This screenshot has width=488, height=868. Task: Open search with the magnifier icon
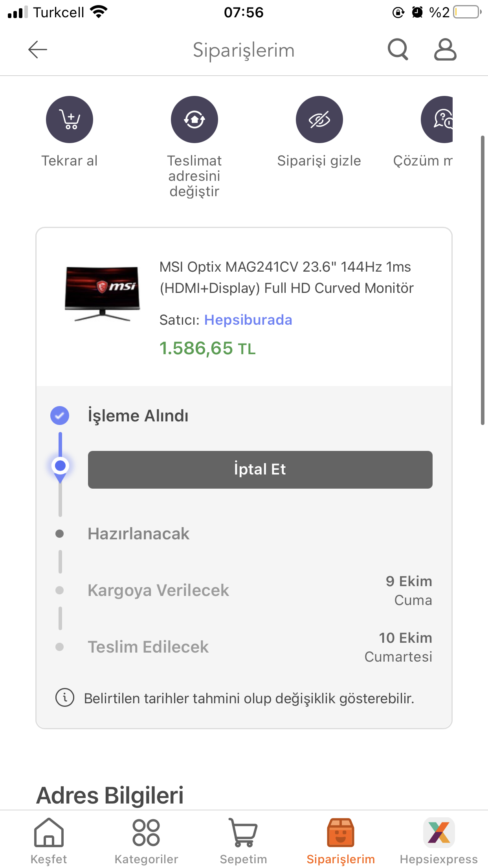pyautogui.click(x=398, y=50)
